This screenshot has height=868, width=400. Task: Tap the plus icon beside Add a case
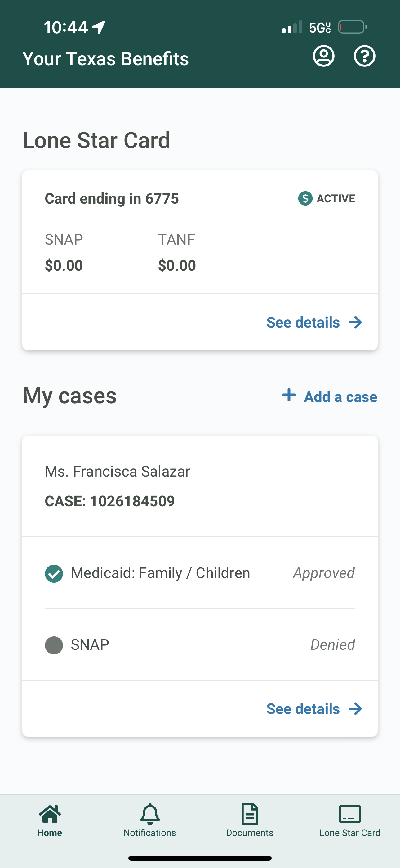pos(289,395)
